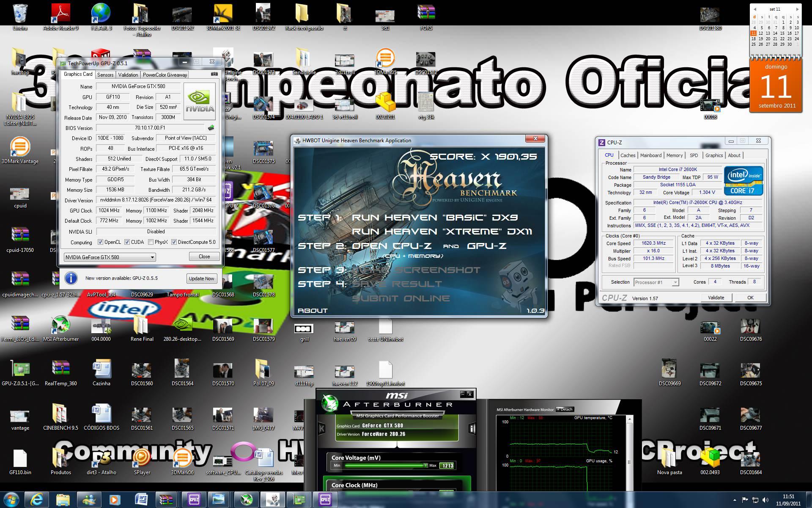Switch to the Graphics tab in CPU-Z
This screenshot has width=812, height=508.
coord(714,155)
